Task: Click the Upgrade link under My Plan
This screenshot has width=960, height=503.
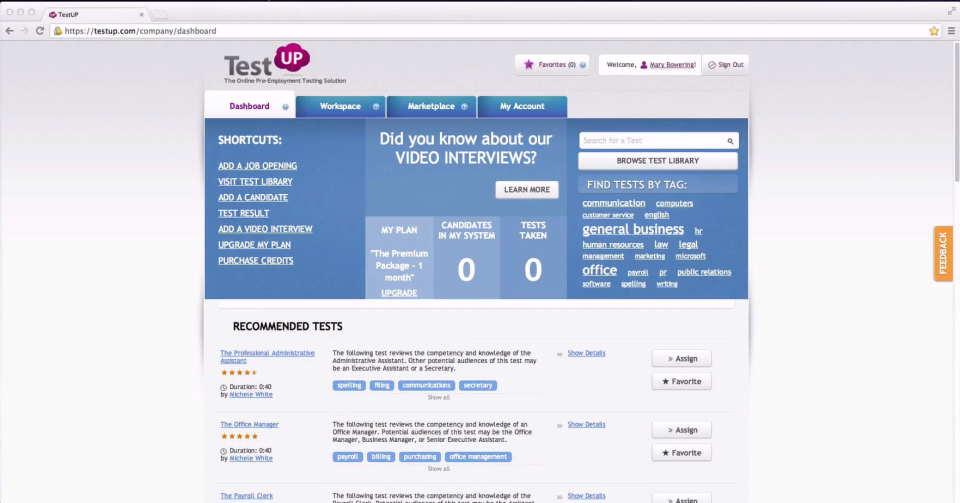Action: (399, 293)
